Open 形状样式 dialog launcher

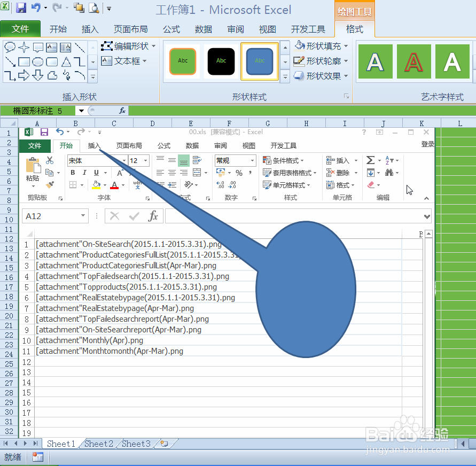click(346, 96)
